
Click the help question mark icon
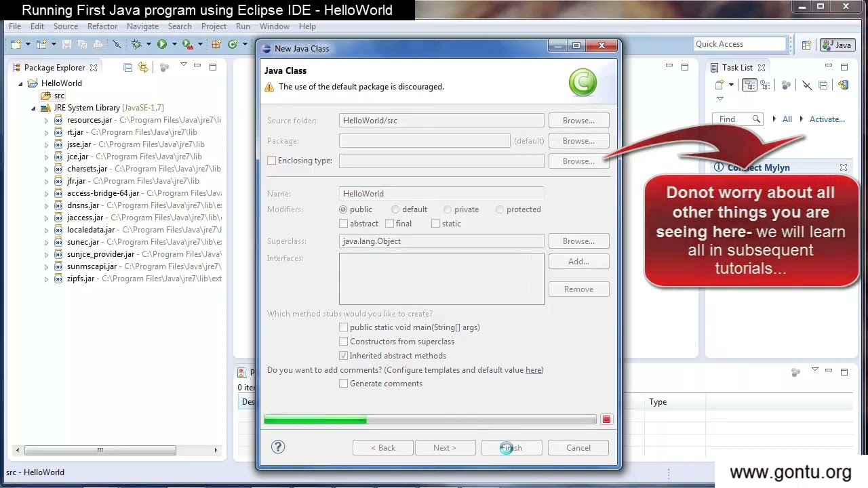click(x=278, y=447)
